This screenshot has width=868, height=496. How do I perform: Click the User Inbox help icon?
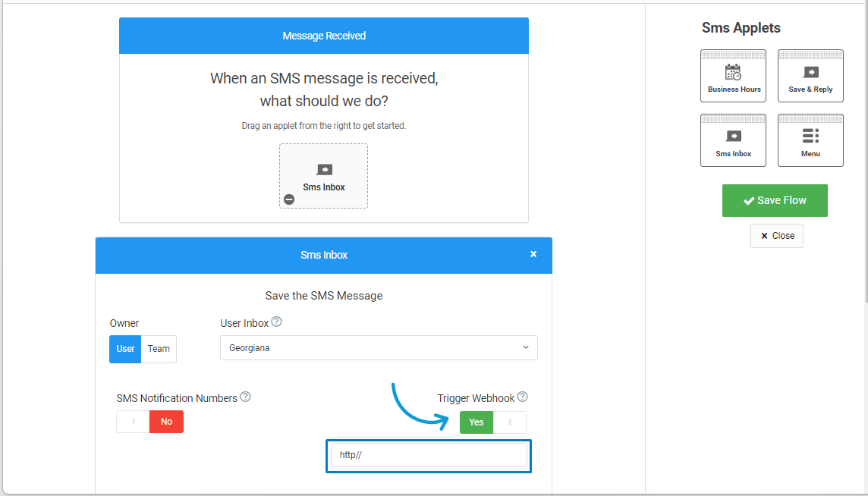pos(276,322)
